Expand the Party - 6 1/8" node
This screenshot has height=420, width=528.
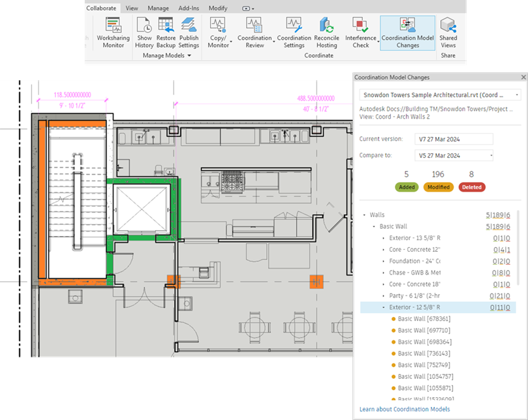coord(384,296)
